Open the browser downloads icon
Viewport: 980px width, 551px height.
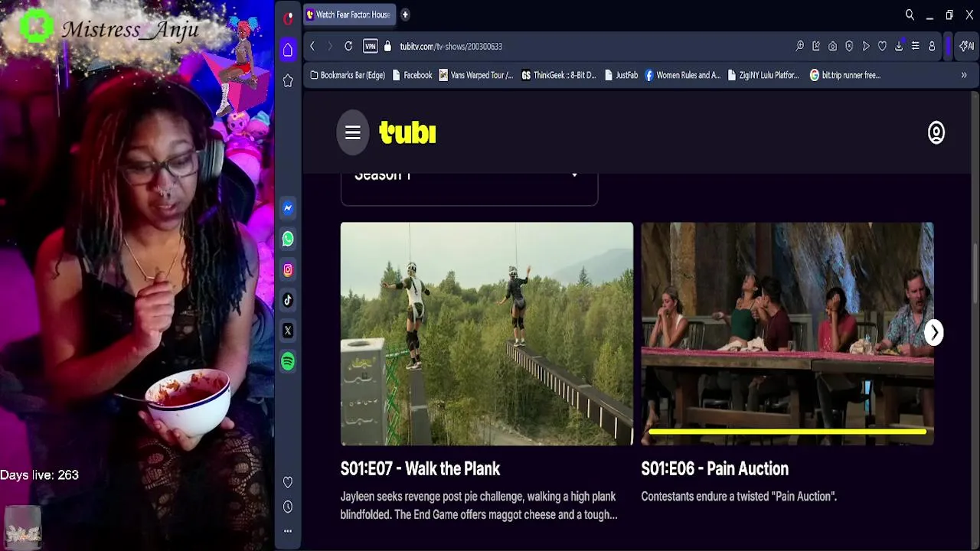tap(899, 46)
